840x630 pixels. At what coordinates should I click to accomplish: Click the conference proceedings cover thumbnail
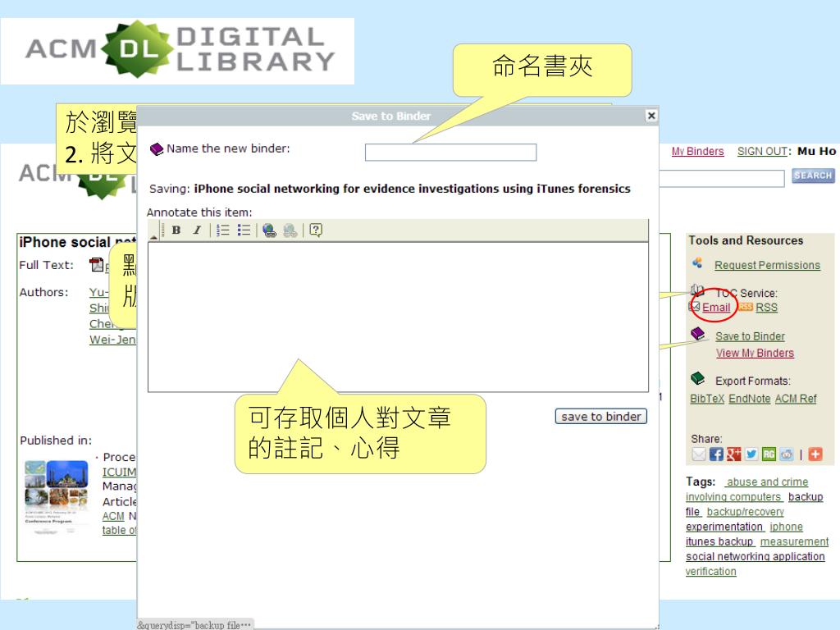(57, 496)
